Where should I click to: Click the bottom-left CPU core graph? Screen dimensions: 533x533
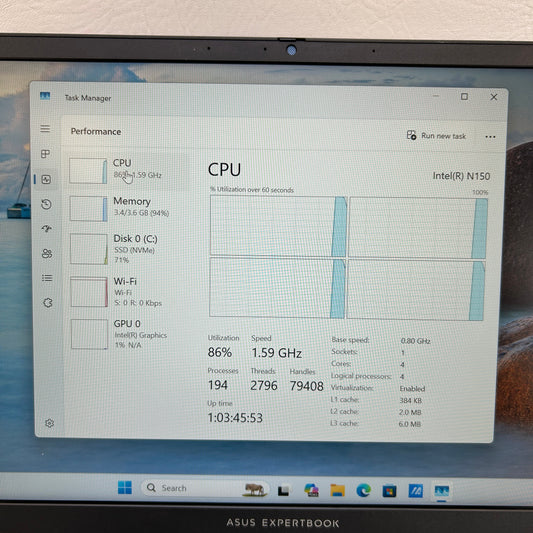[277, 288]
